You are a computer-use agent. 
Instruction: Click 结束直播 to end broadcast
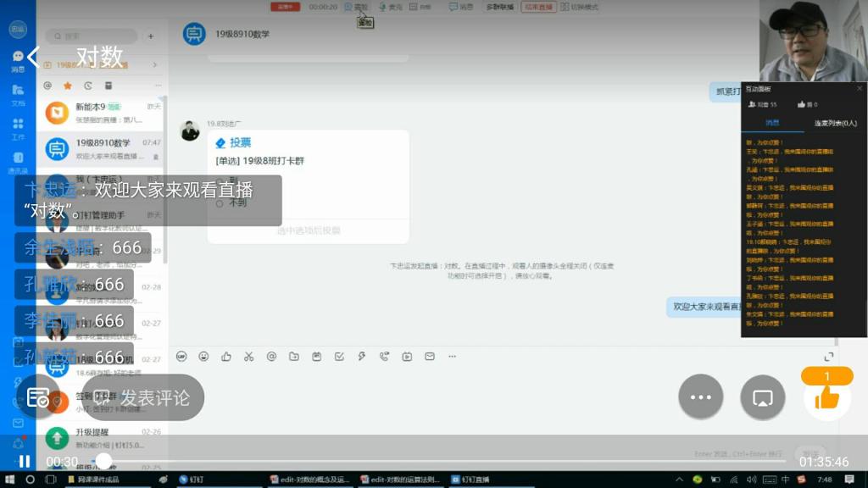coord(538,7)
